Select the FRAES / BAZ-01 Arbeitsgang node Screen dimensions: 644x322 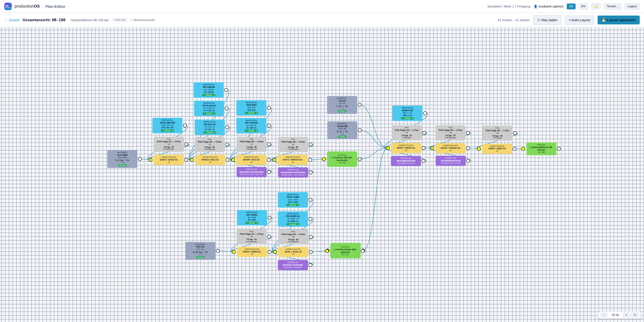coord(210,160)
